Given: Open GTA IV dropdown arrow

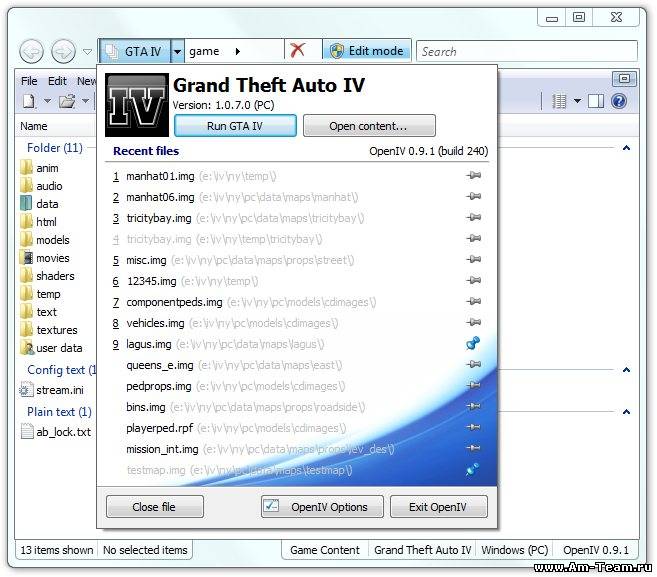Looking at the screenshot, I should 178,52.
